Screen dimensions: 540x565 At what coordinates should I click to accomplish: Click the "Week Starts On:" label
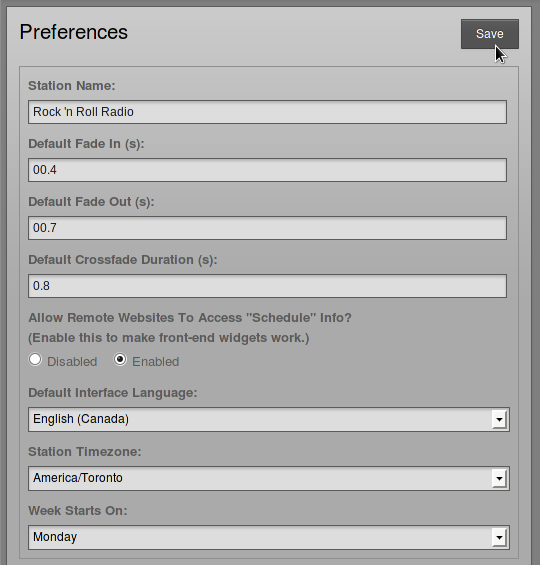78,511
